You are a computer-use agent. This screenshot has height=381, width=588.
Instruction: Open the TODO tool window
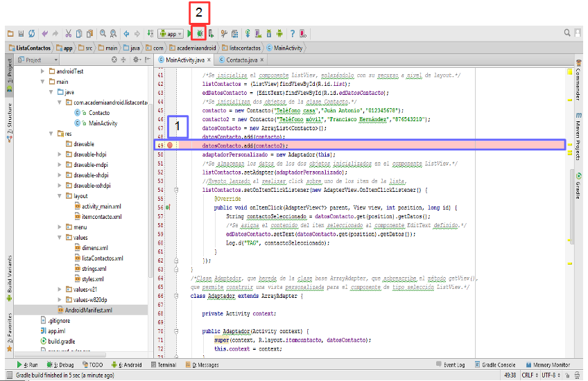pos(92,365)
